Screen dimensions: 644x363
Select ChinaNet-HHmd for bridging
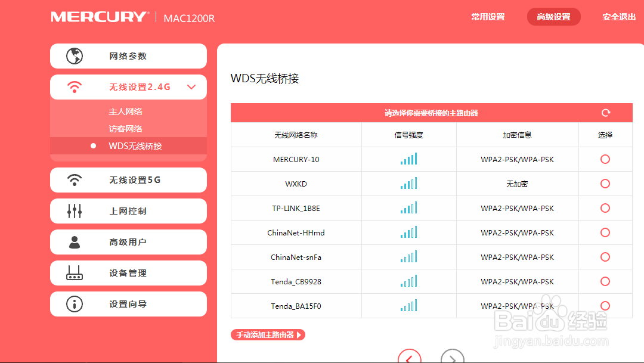click(605, 232)
